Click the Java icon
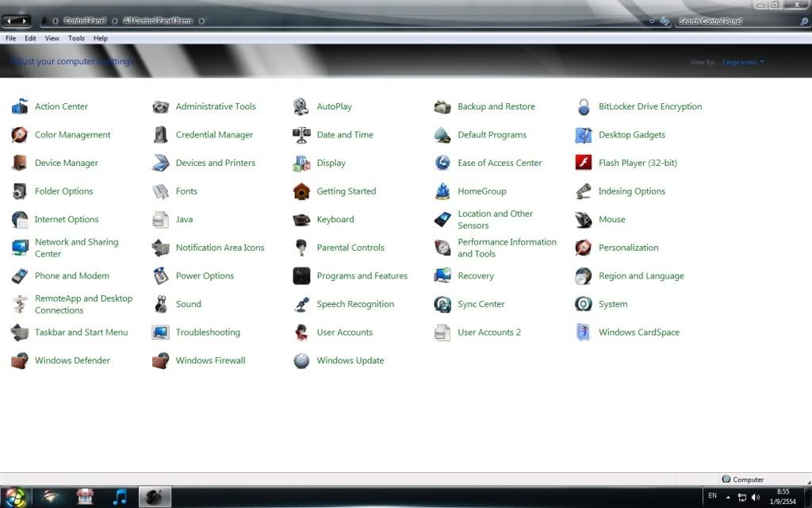 pos(160,219)
